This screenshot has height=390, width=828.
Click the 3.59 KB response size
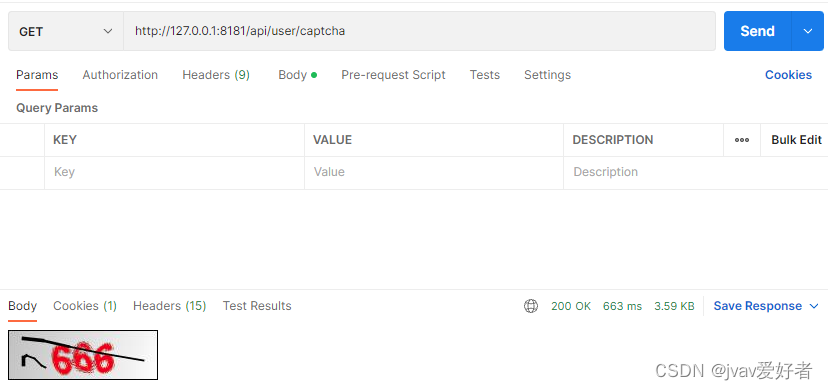(674, 306)
